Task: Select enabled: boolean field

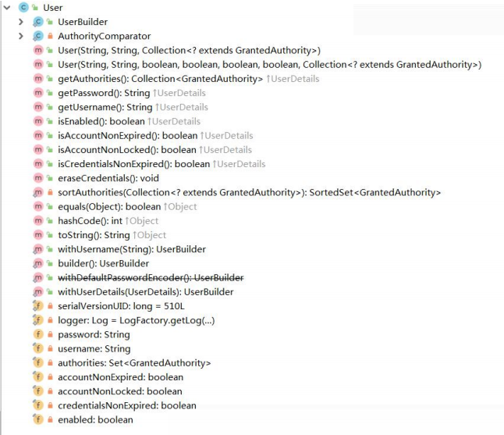Action: 95,419
